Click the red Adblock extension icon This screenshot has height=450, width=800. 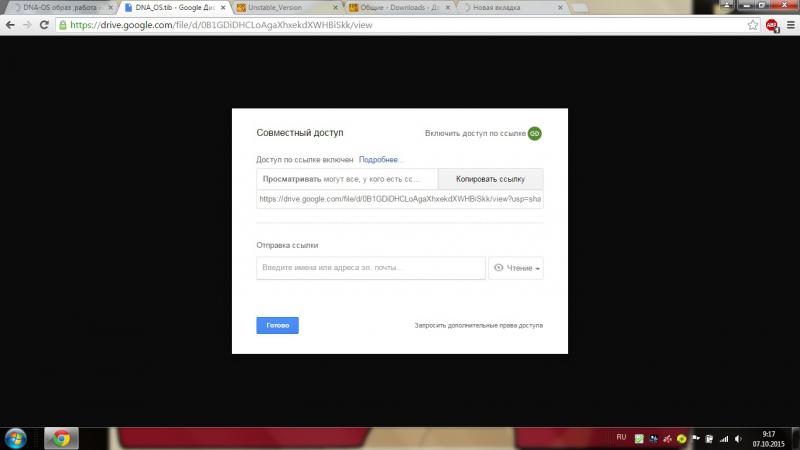click(x=771, y=25)
